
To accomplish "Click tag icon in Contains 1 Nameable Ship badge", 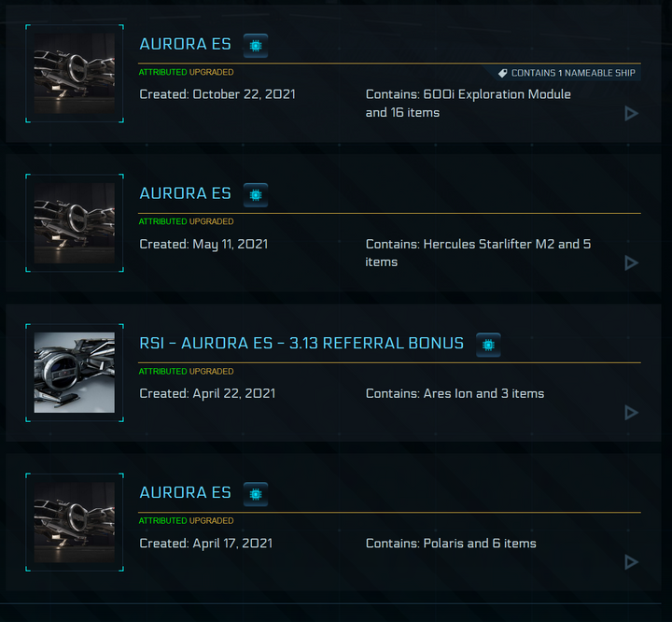I will tap(503, 74).
